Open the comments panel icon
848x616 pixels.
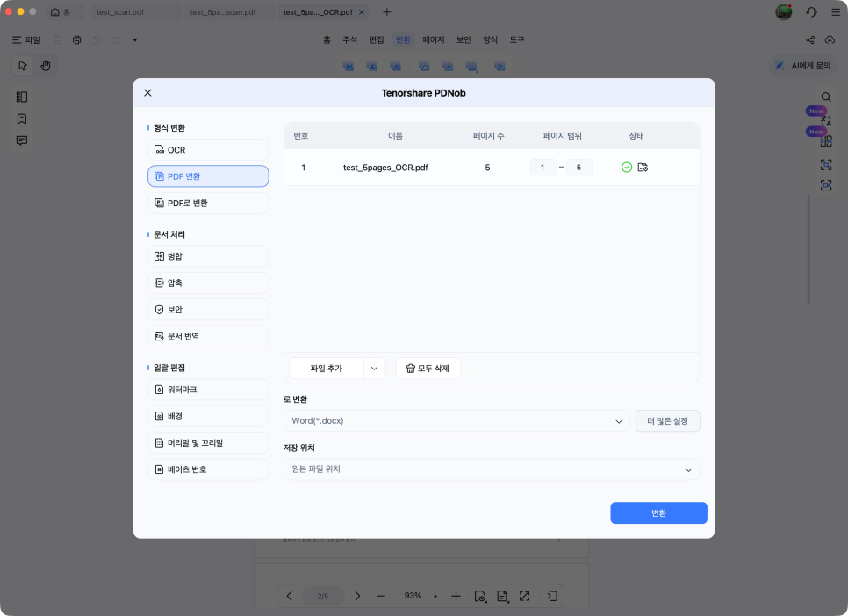pos(22,140)
